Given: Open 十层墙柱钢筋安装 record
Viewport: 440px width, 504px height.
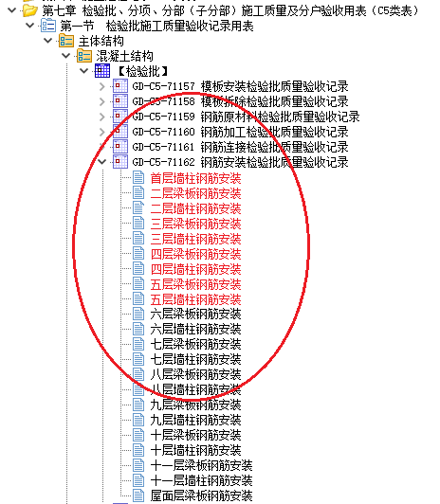Looking at the screenshot, I should point(195,450).
